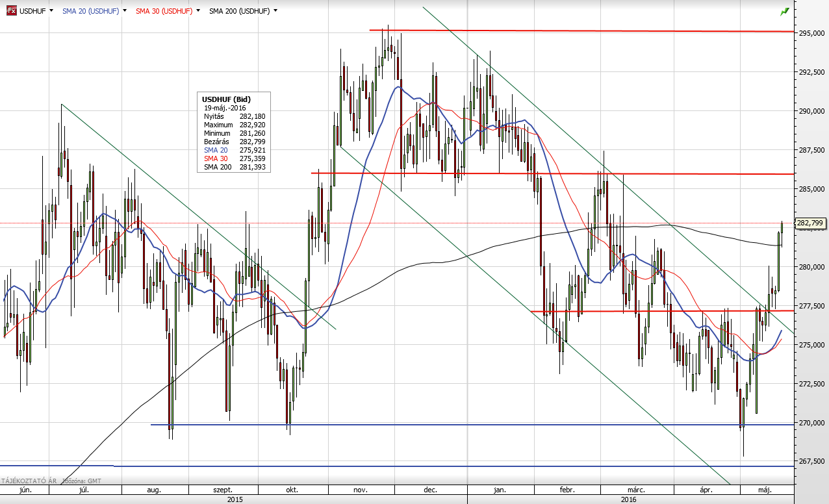Viewport: 829px width, 504px height.
Task: Click the 295,000 price axis label
Action: coord(811,33)
